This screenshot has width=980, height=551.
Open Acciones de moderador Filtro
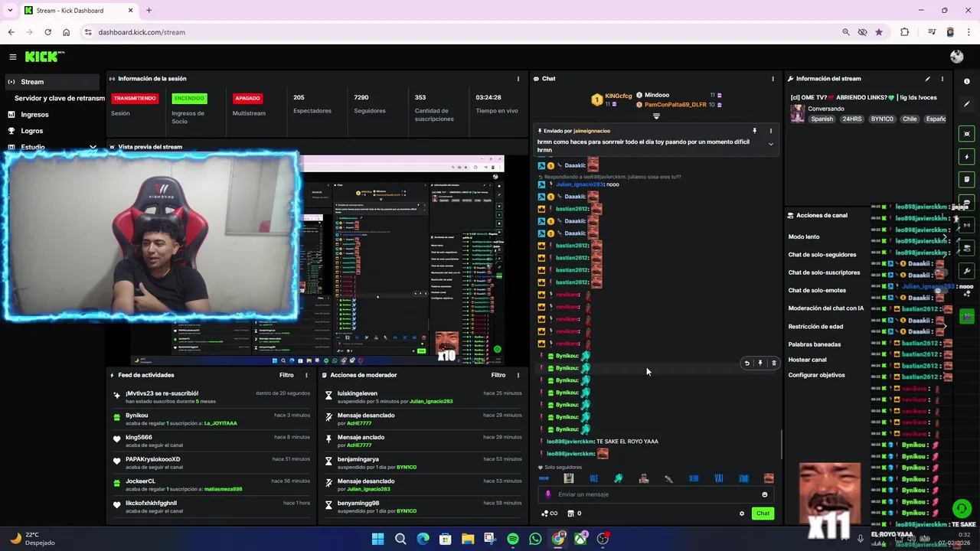point(498,375)
